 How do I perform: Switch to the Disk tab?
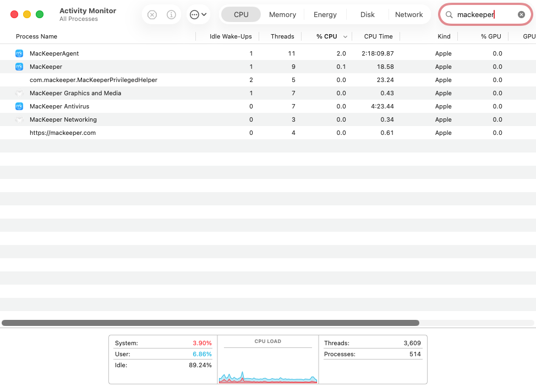point(368,15)
